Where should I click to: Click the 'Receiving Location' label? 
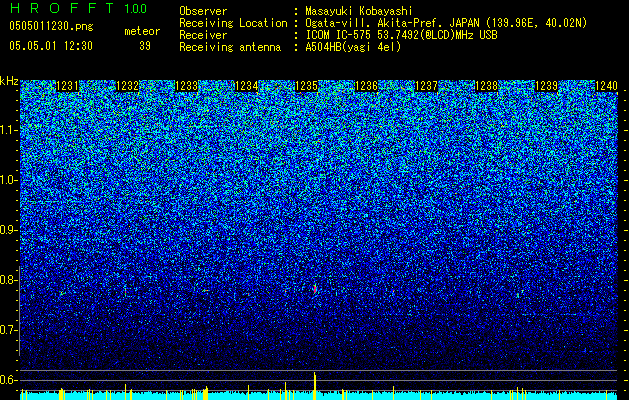click(233, 23)
